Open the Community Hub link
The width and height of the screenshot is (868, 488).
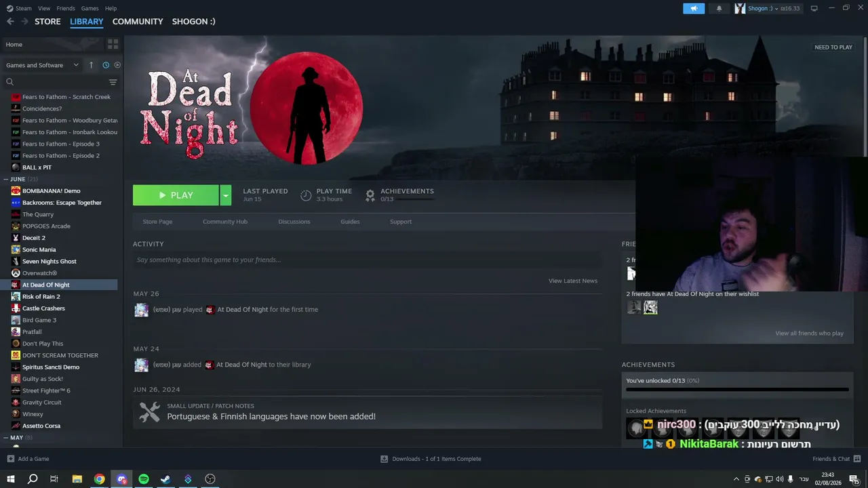[x=225, y=222]
